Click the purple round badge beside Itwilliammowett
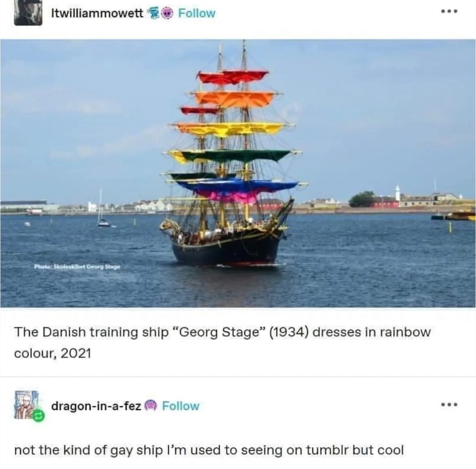The image size is (476, 469). point(167,13)
